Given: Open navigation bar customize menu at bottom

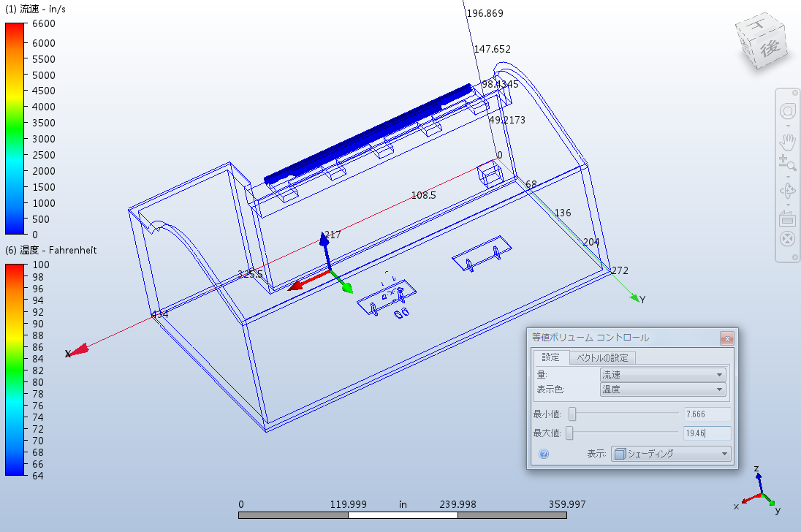Looking at the screenshot, I should [795, 257].
